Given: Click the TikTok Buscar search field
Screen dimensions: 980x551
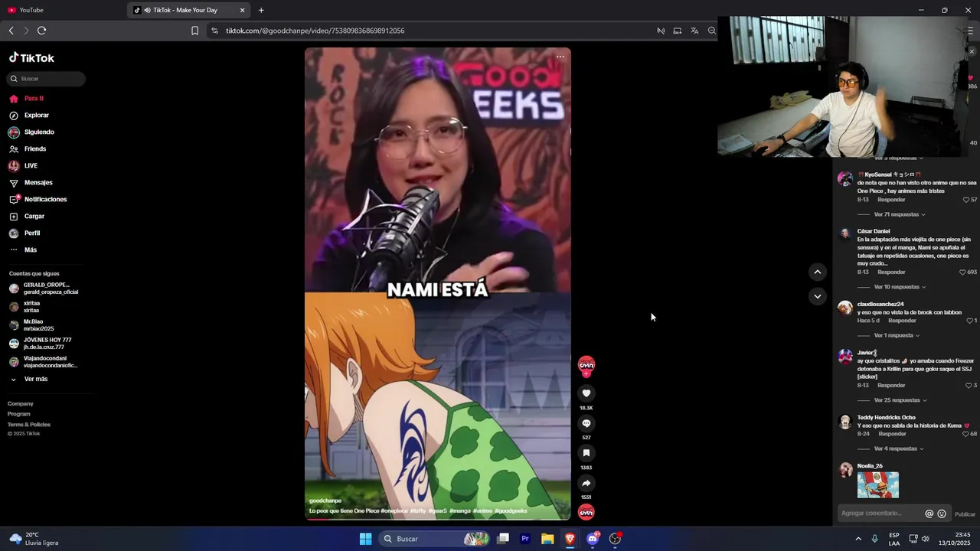Looking at the screenshot, I should pyautogui.click(x=46, y=79).
